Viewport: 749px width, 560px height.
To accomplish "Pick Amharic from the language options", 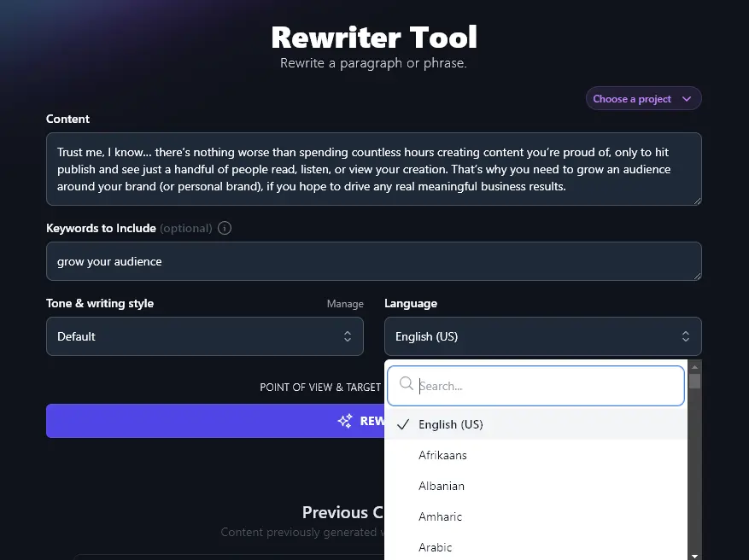I will click(x=440, y=516).
